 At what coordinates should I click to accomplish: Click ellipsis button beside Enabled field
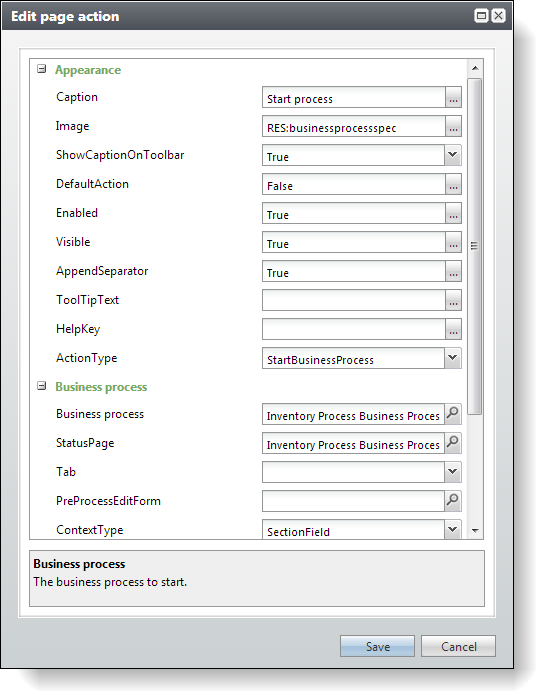point(453,213)
